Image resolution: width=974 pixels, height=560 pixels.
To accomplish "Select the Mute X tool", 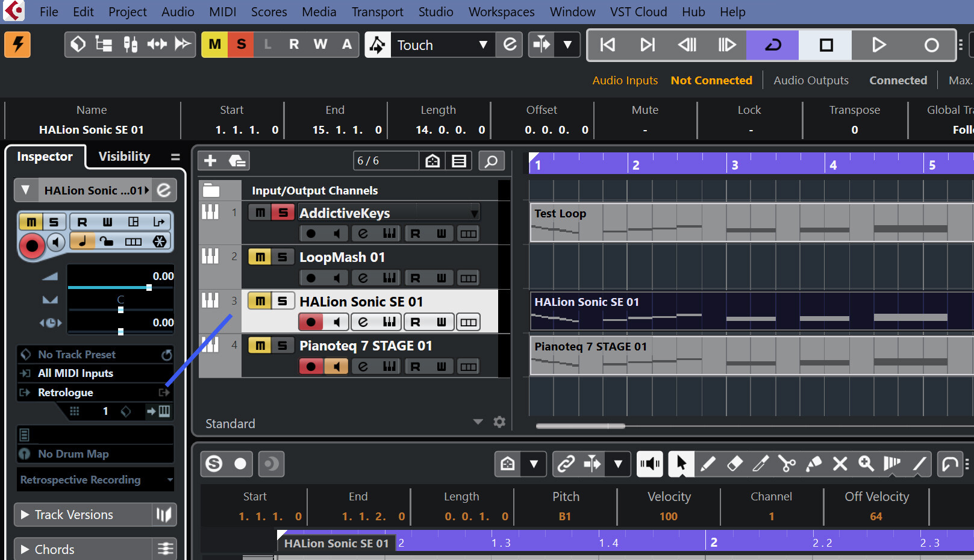I will pyautogui.click(x=840, y=464).
